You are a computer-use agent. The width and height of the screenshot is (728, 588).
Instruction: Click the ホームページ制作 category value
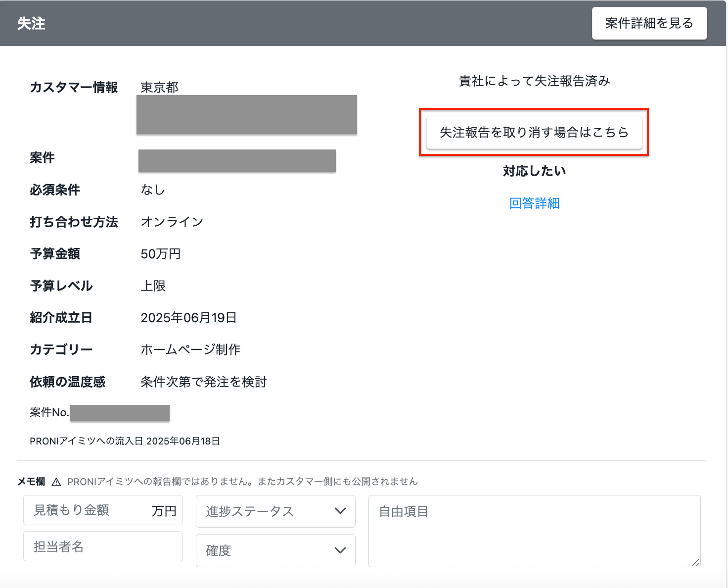190,350
